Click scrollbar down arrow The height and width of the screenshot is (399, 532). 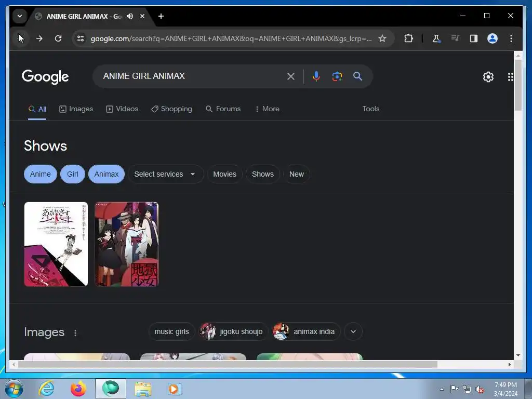pyautogui.click(x=518, y=355)
